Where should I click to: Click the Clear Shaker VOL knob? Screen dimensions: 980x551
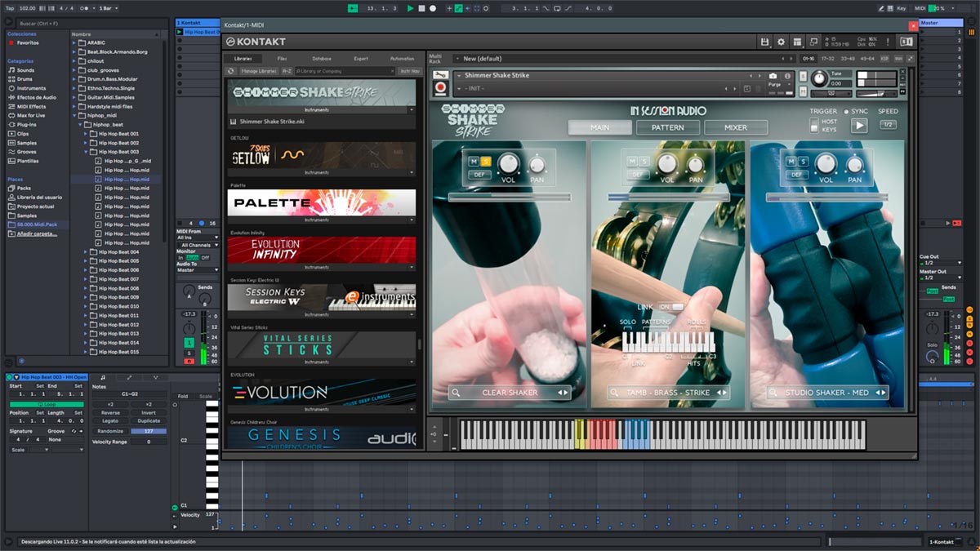pyautogui.click(x=509, y=164)
